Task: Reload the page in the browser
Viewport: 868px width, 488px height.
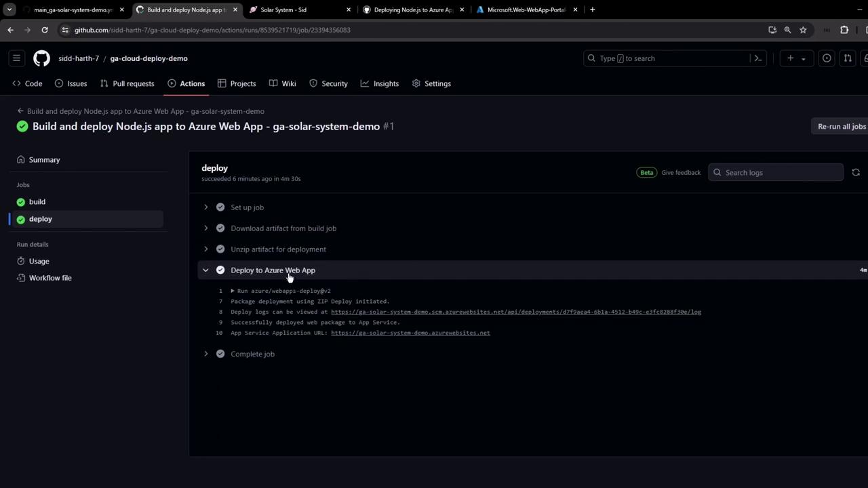Action: point(45,30)
